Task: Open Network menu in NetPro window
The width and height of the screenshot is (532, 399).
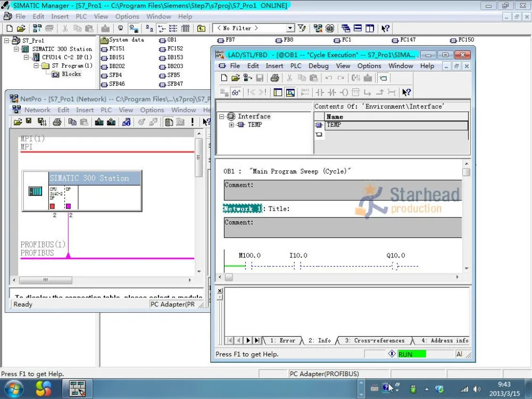Action: (x=37, y=110)
